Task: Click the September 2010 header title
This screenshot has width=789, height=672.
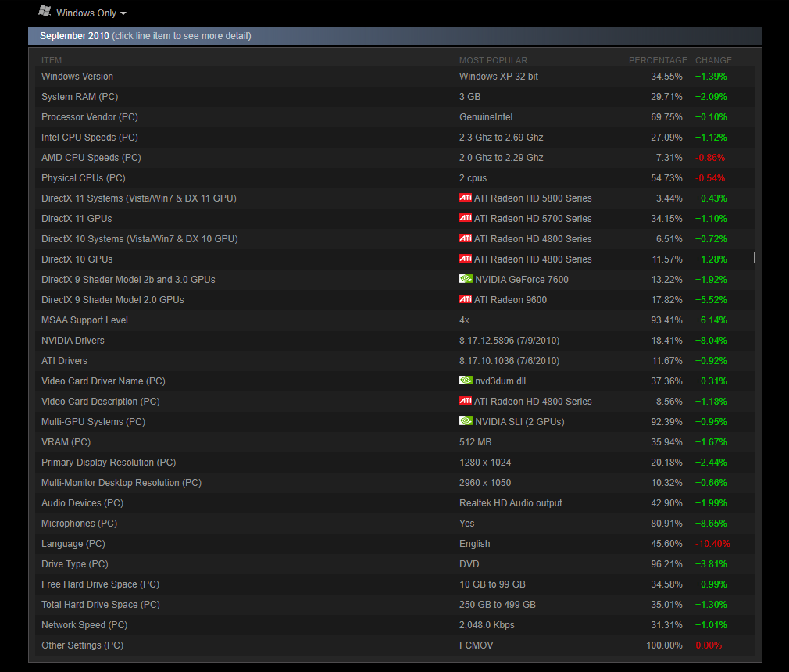Action: tap(74, 36)
